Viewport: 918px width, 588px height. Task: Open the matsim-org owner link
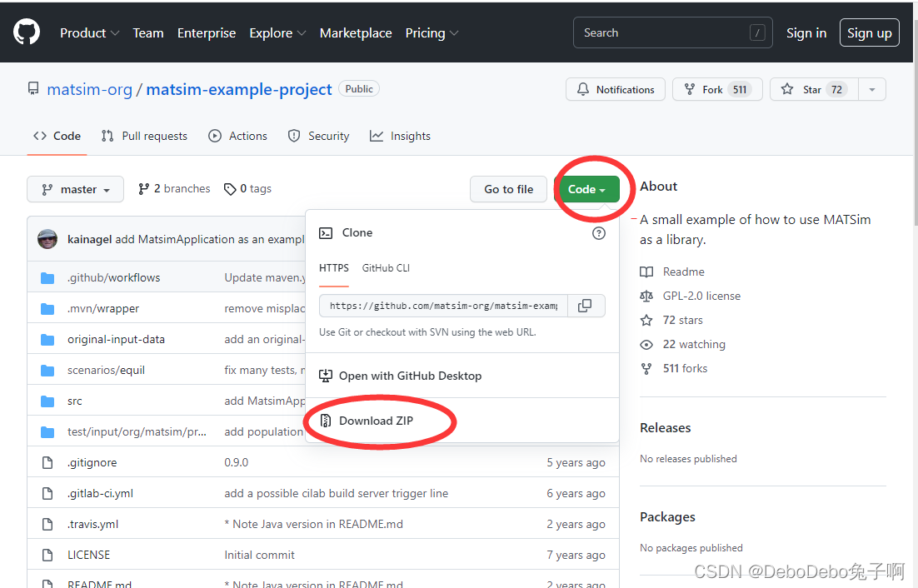point(90,89)
